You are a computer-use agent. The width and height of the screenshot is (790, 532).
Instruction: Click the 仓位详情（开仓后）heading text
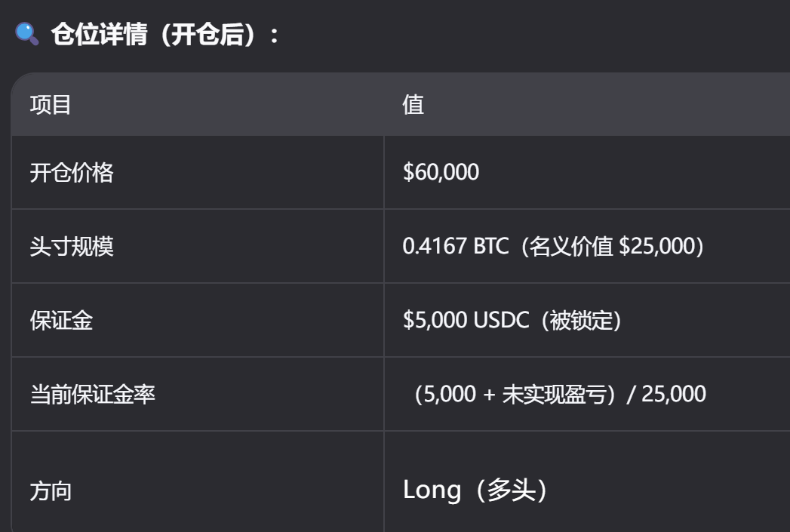(x=160, y=35)
